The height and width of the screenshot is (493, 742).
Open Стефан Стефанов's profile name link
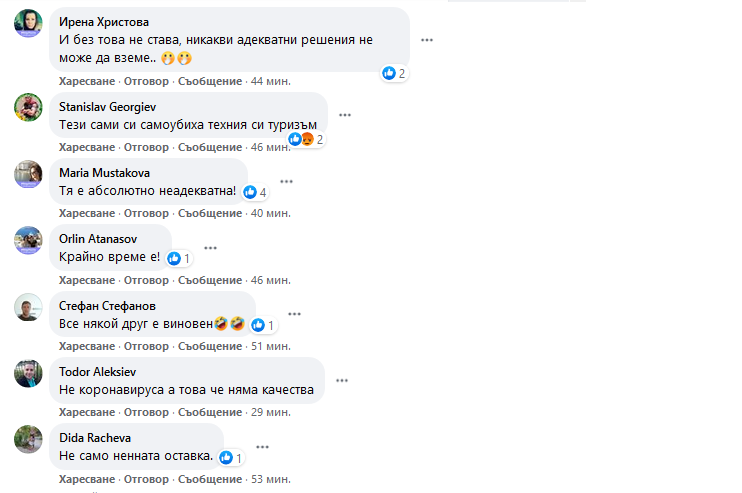107,306
